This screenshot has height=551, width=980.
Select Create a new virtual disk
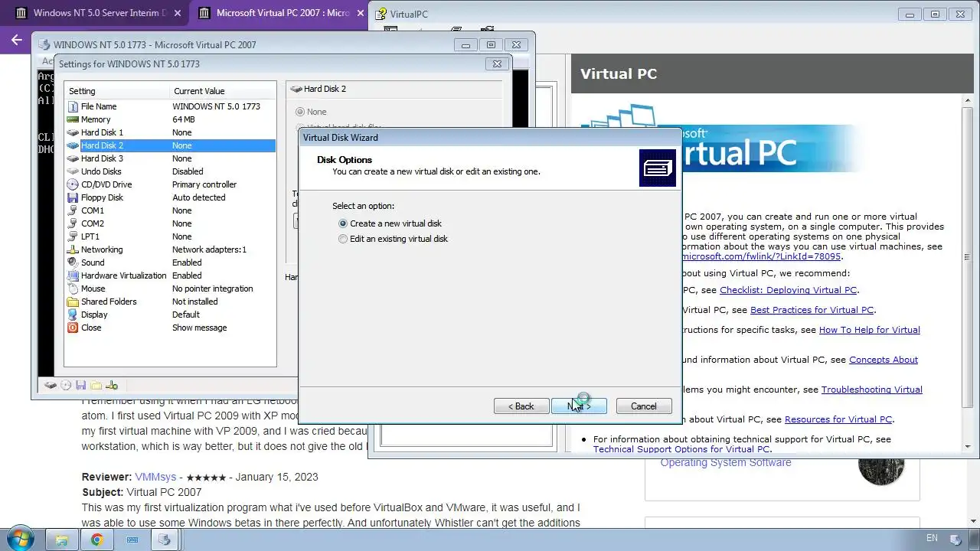[x=390, y=223]
